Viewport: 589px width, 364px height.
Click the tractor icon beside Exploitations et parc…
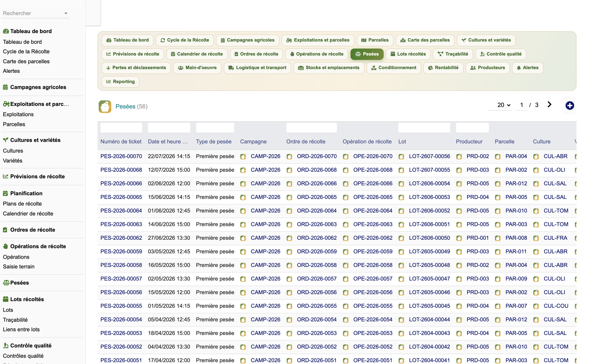(x=6, y=104)
